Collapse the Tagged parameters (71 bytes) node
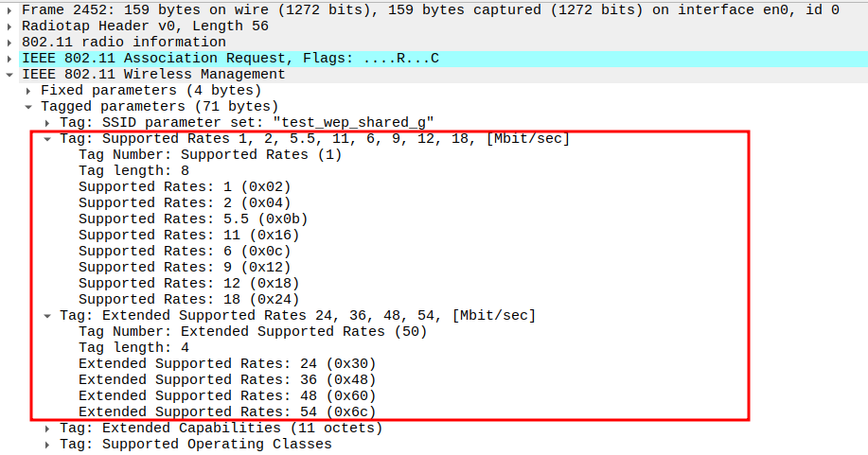 pyautogui.click(x=29, y=107)
